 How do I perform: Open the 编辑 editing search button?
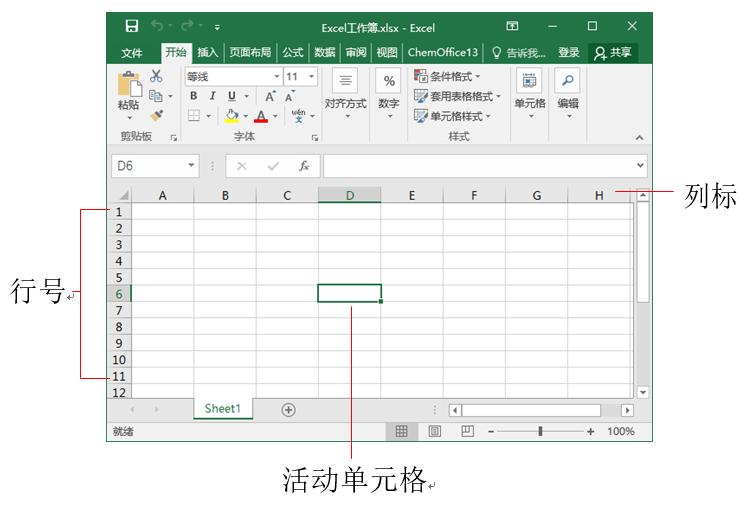(x=568, y=92)
